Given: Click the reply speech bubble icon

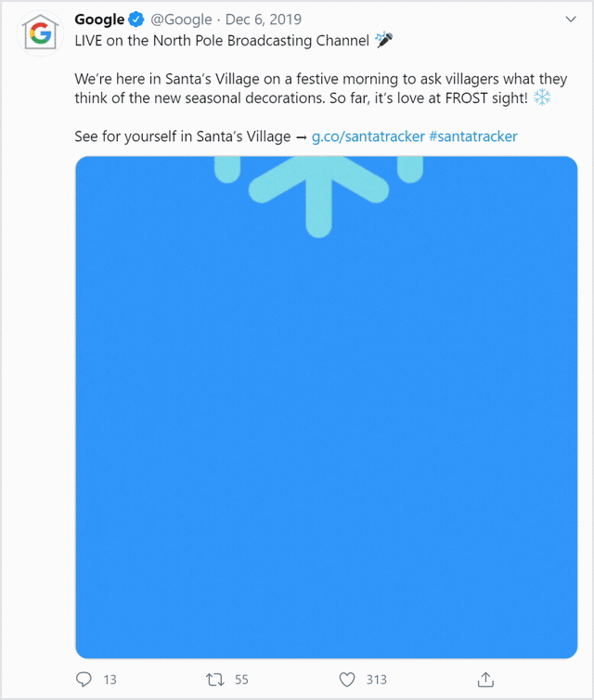Looking at the screenshot, I should click(x=84, y=680).
